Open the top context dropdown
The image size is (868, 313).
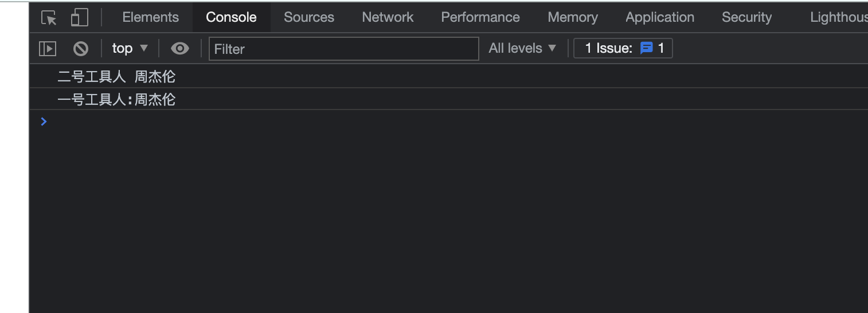tap(130, 48)
